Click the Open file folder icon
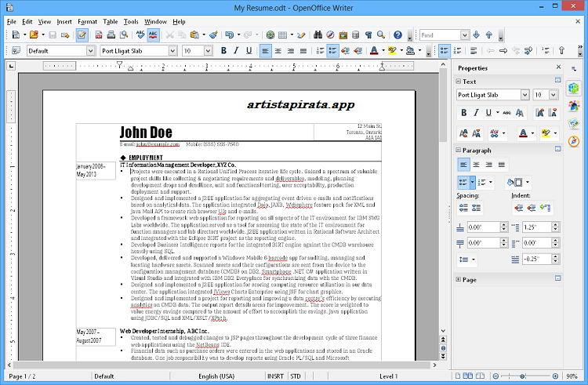The width and height of the screenshot is (588, 385). [34, 35]
